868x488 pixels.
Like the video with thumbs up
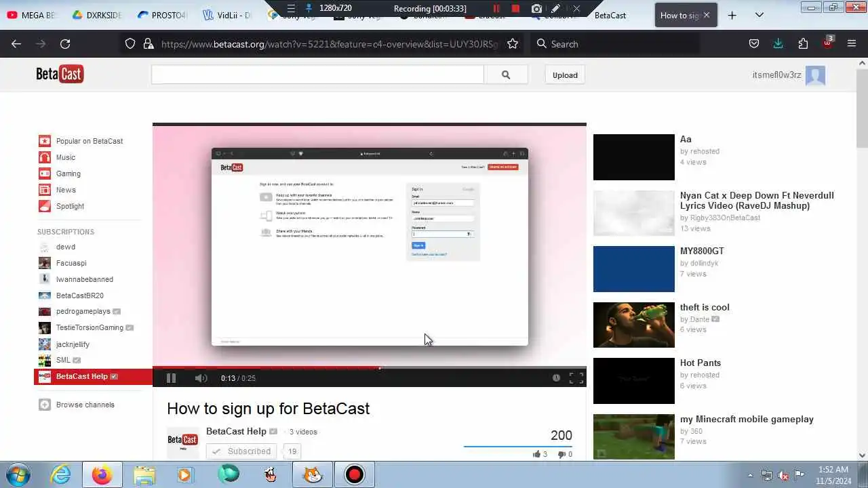540,454
